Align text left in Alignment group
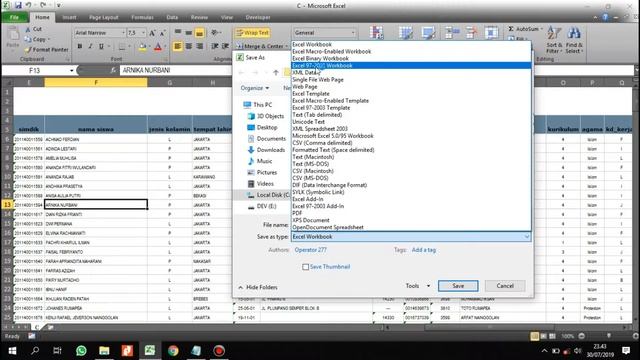Screen dimensions: 640x360 click(x=178, y=46)
